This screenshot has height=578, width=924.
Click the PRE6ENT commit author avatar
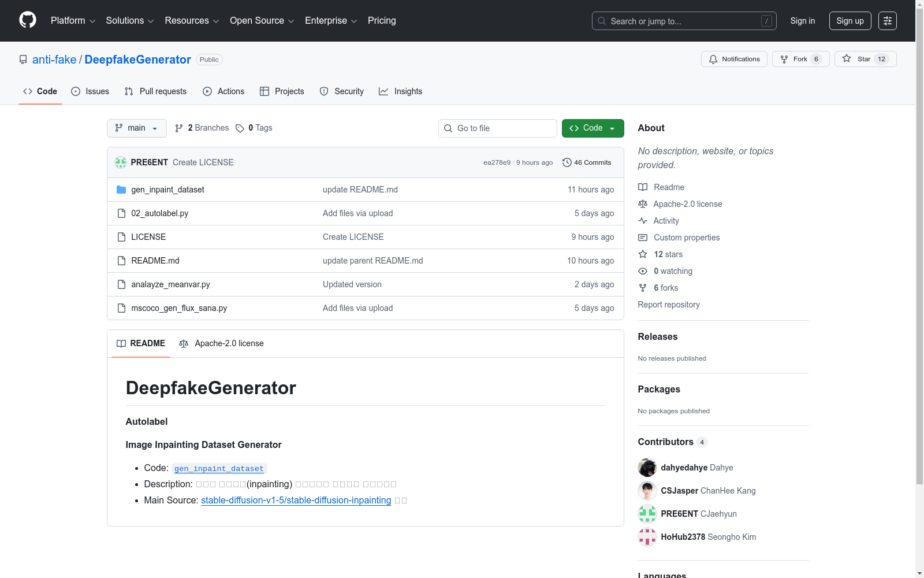tap(121, 162)
